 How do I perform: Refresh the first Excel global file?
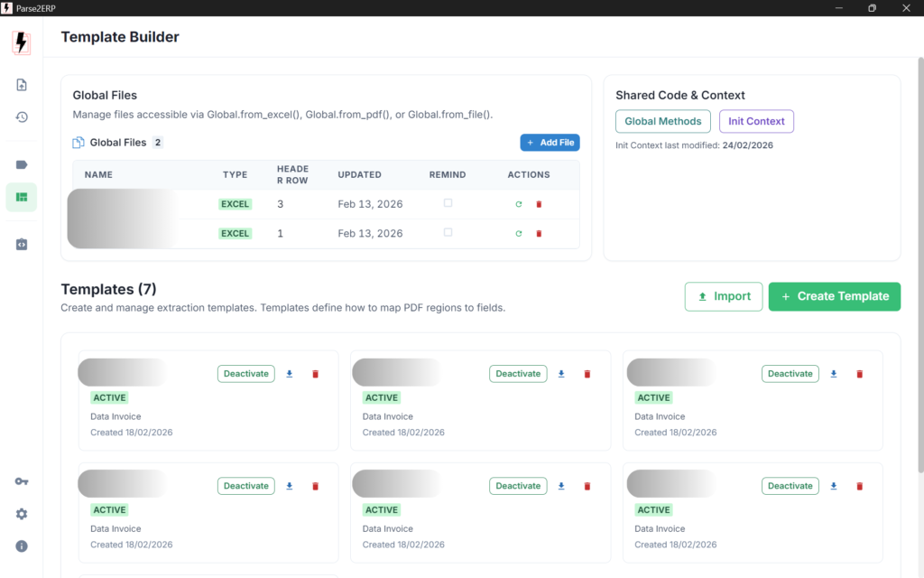[x=518, y=205]
